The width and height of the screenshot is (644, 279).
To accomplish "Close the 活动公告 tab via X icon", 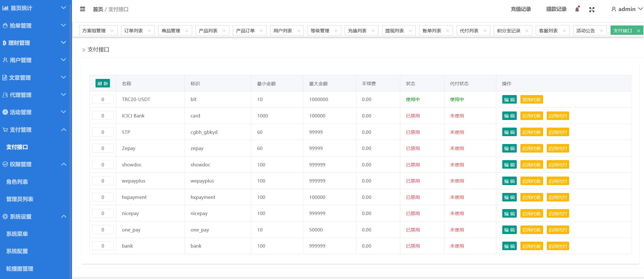I will point(601,31).
